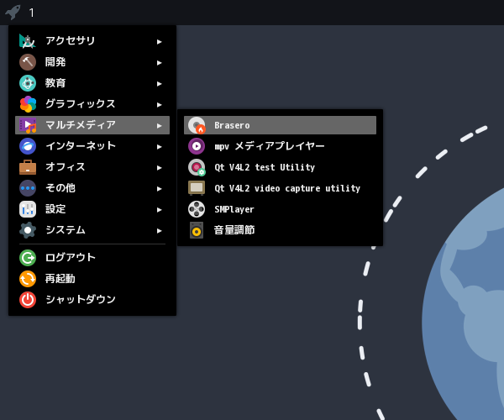
Task: Click the SMPlayer film reel icon
Action: 197,209
